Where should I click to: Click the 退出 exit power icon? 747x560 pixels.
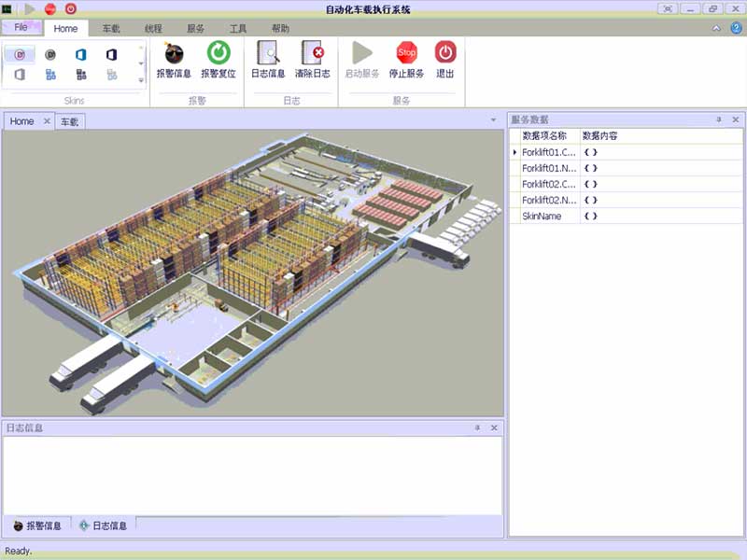tap(445, 60)
